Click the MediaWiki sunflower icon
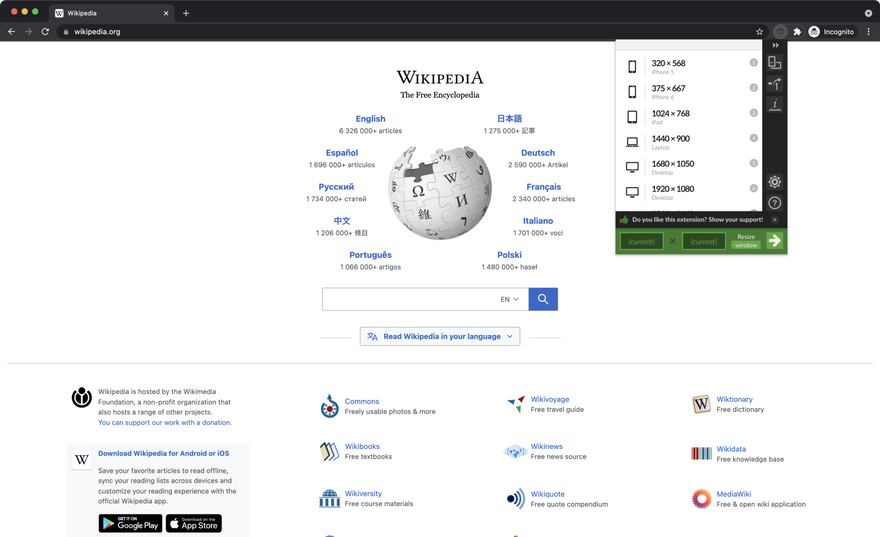 [x=702, y=498]
